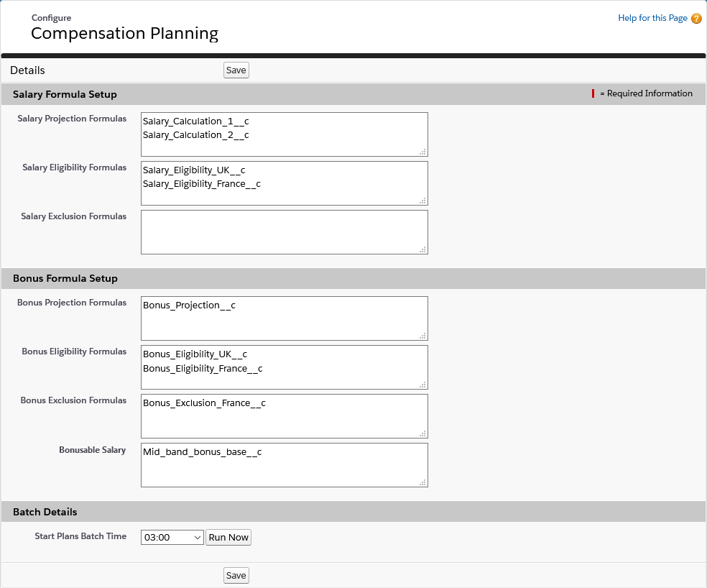Click the Salary_Calculation_1__c formula text
Image resolution: width=707 pixels, height=588 pixels.
pyautogui.click(x=195, y=121)
